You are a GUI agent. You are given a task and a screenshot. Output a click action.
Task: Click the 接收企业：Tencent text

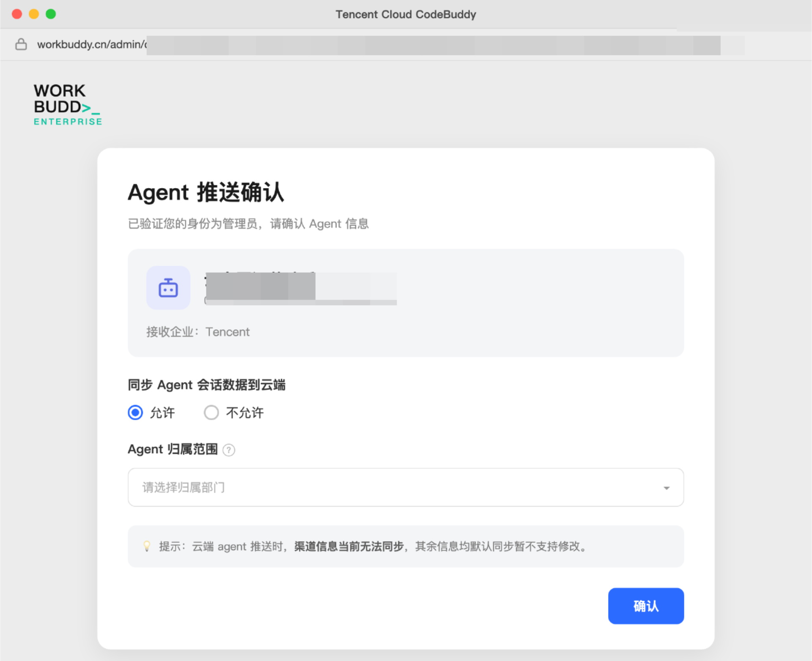(198, 332)
